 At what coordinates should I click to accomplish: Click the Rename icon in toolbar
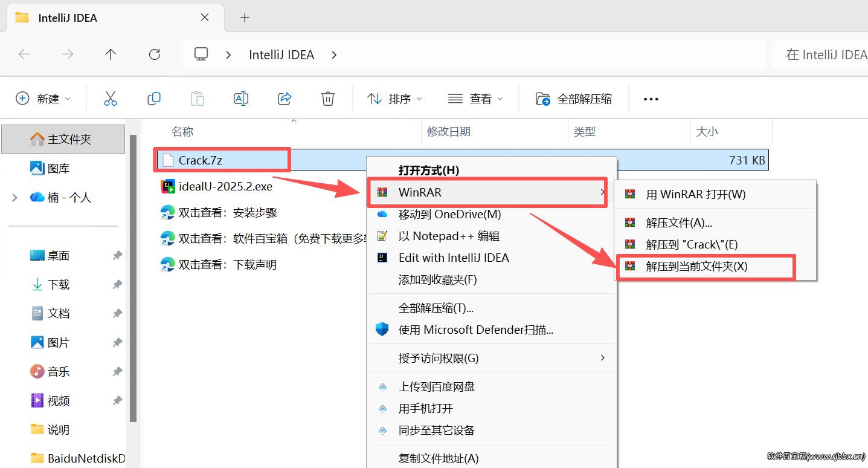point(241,99)
